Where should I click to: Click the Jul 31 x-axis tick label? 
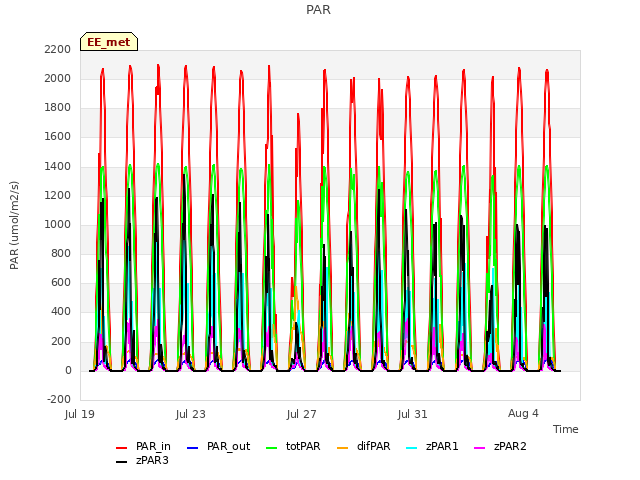413,414
